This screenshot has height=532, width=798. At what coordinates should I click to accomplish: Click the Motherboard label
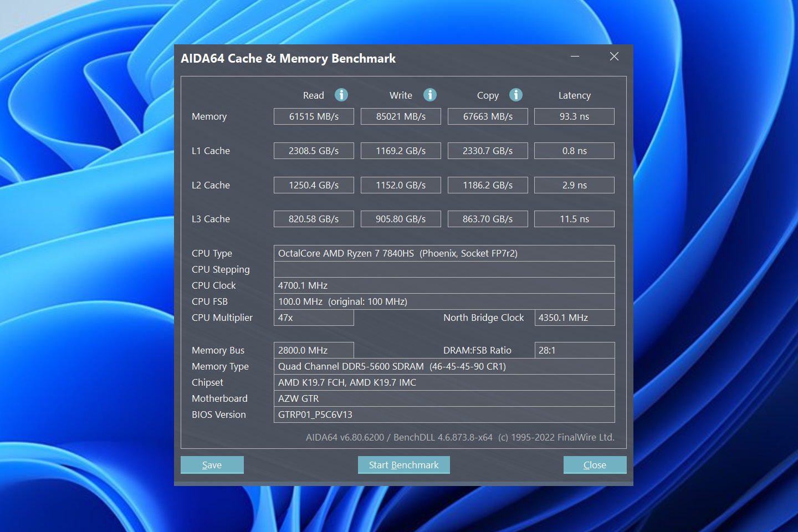tap(219, 398)
